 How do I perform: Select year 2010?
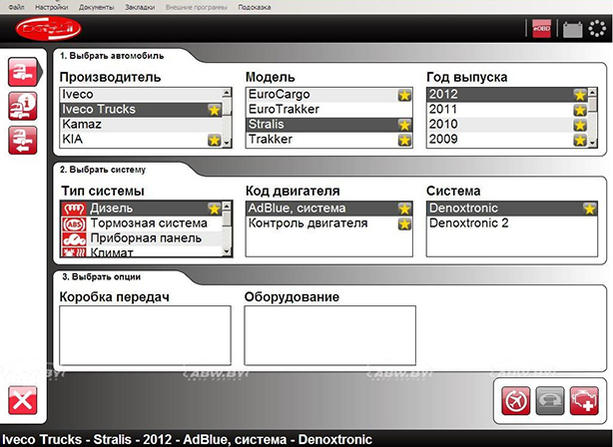[x=507, y=124]
